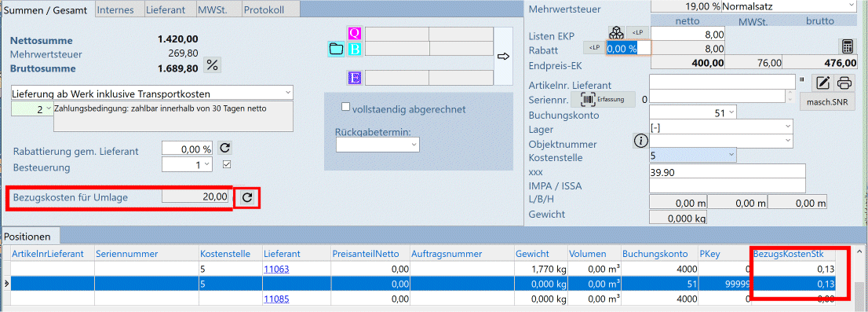
Task: Click the Zahlungsbedingung text box
Action: click(173, 116)
